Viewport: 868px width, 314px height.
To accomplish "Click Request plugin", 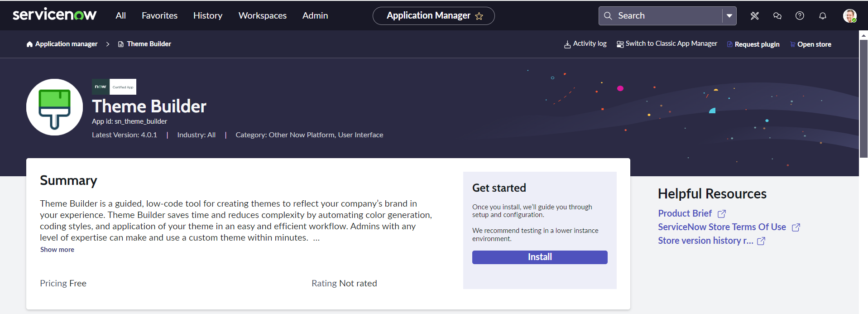I will 753,44.
